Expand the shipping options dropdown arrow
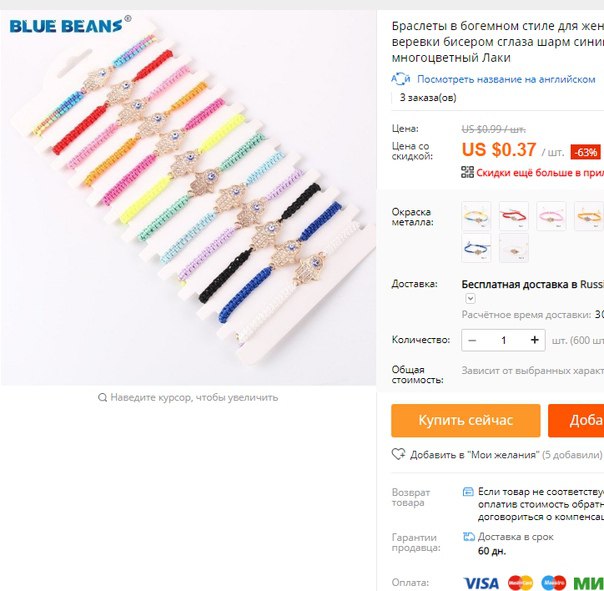 coord(470,298)
